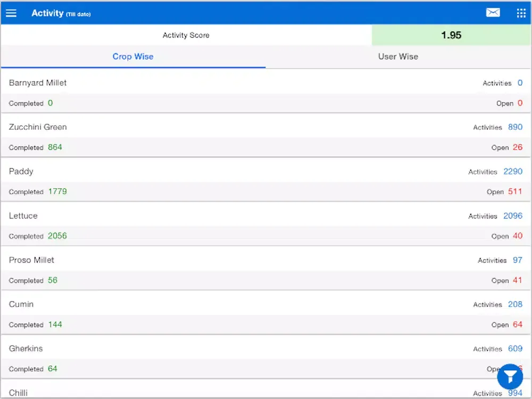Viewport: 532px width, 399px height.
Task: Select the Cumin crop row
Action: [266, 312]
